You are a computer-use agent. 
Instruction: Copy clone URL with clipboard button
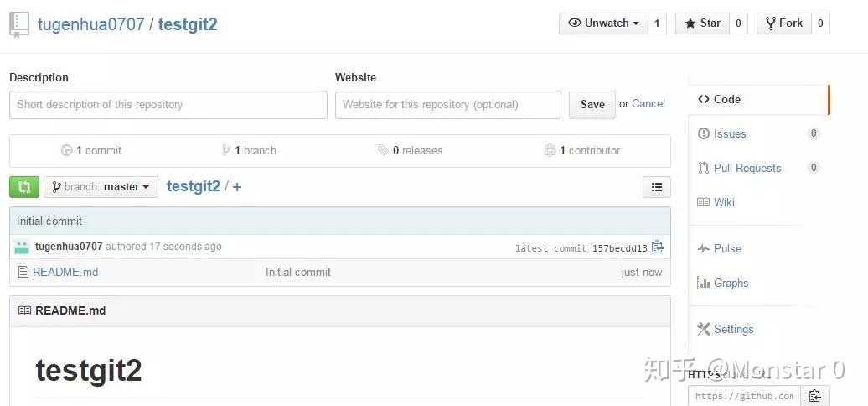(x=815, y=396)
